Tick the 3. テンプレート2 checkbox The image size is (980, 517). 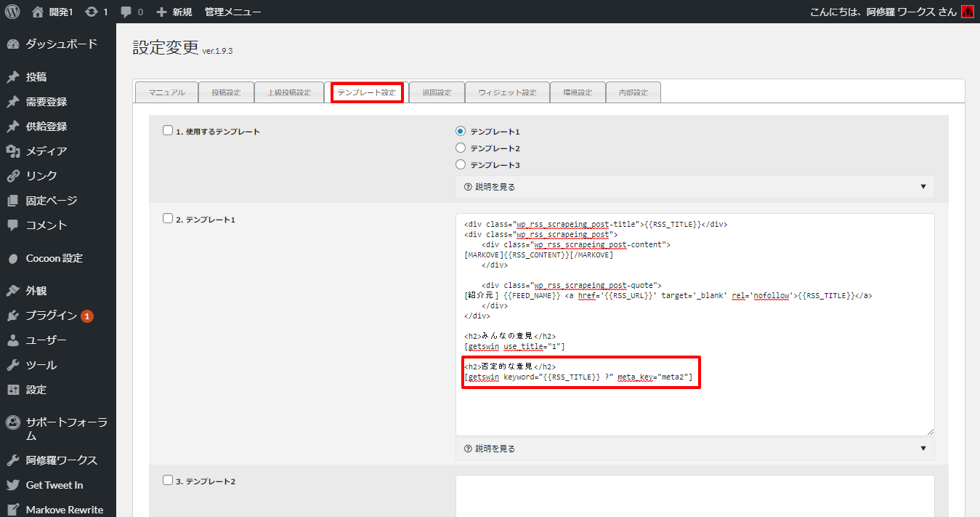(168, 481)
